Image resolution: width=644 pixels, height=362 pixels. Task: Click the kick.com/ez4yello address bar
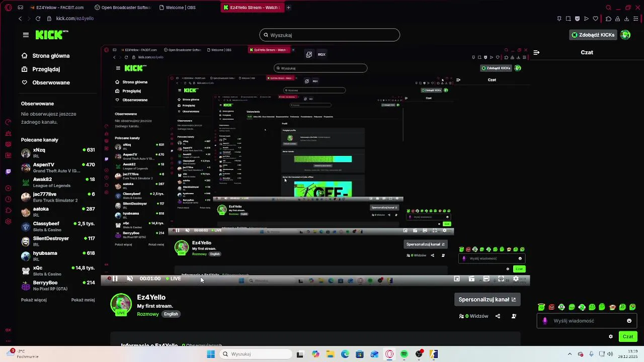coord(75,19)
